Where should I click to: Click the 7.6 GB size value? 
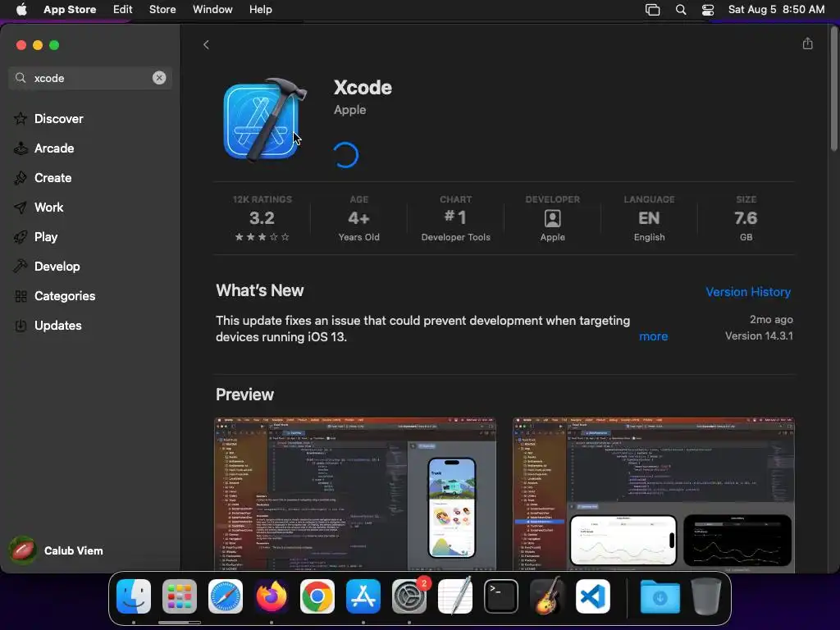(x=746, y=218)
